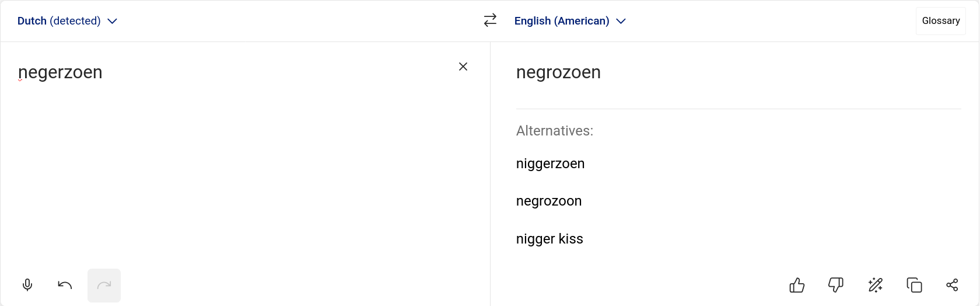This screenshot has width=980, height=306.
Task: Swap source and target languages
Action: [x=490, y=20]
